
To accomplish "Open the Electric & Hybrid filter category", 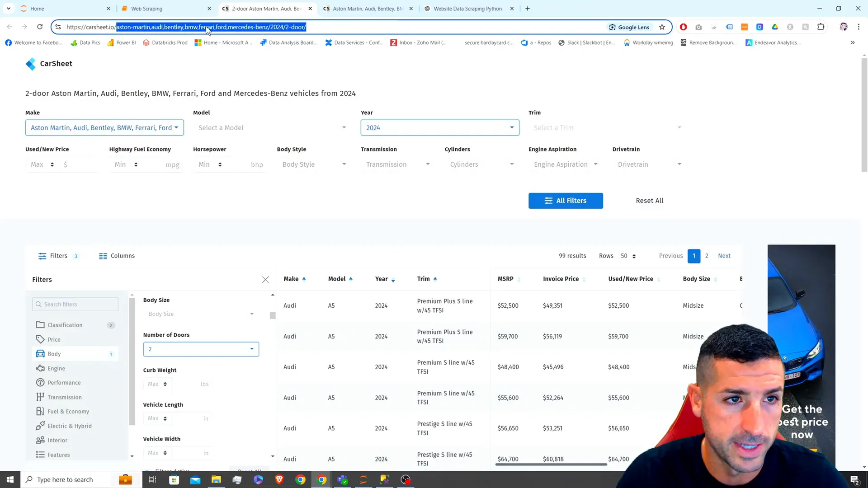I will coord(75,426).
